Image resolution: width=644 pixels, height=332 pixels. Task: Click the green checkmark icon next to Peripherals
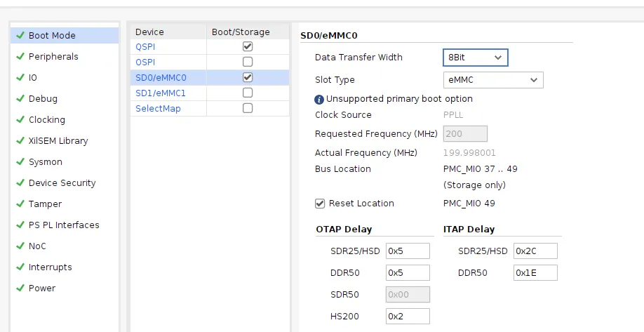click(20, 56)
